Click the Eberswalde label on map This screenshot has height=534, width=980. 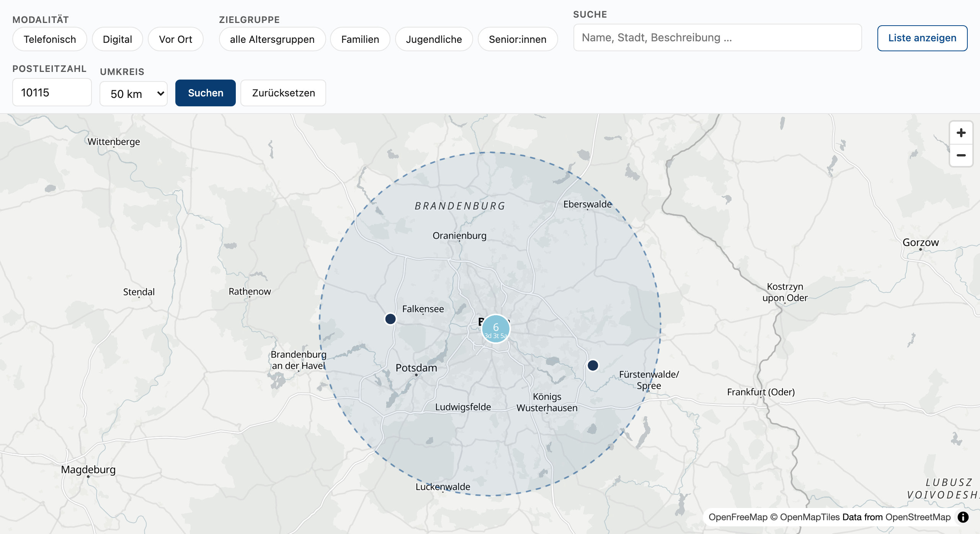(587, 204)
